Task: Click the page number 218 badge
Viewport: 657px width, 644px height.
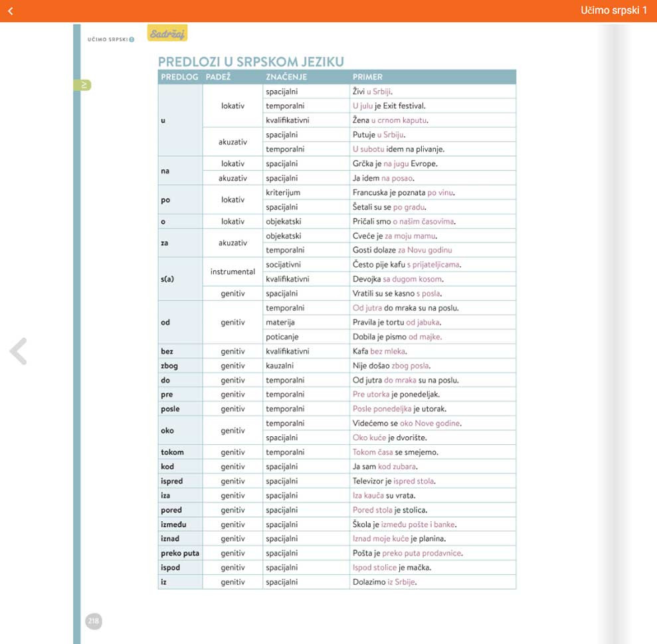Action: tap(93, 621)
